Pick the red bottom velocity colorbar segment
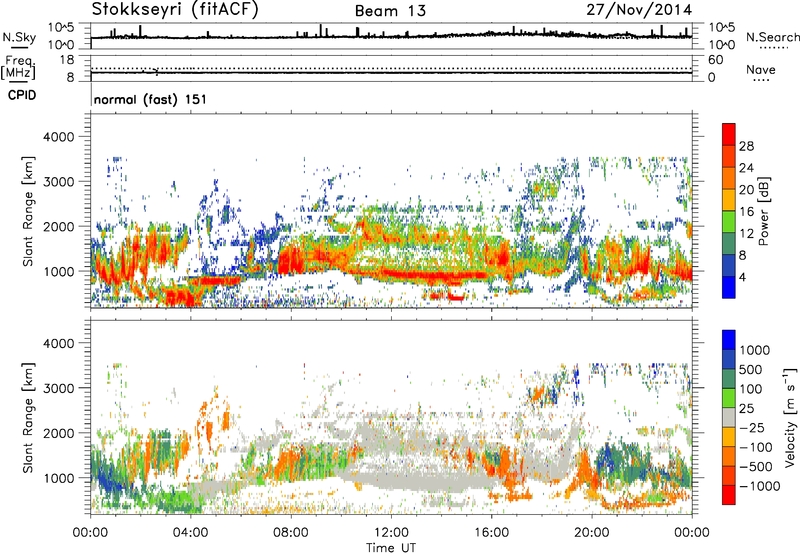The width and height of the screenshot is (800, 554). [x=729, y=495]
